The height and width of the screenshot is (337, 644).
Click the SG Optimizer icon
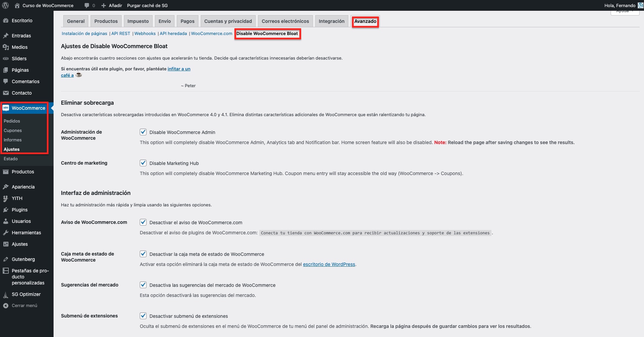point(6,295)
